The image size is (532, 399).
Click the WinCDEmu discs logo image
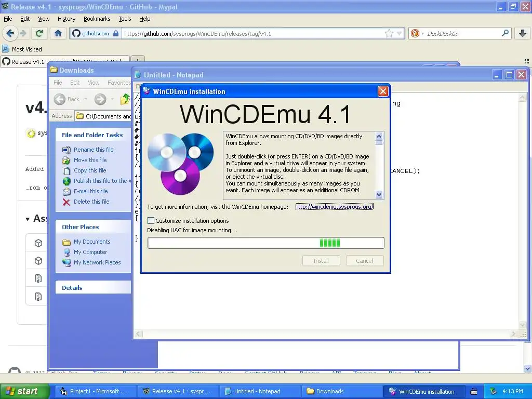click(x=180, y=164)
